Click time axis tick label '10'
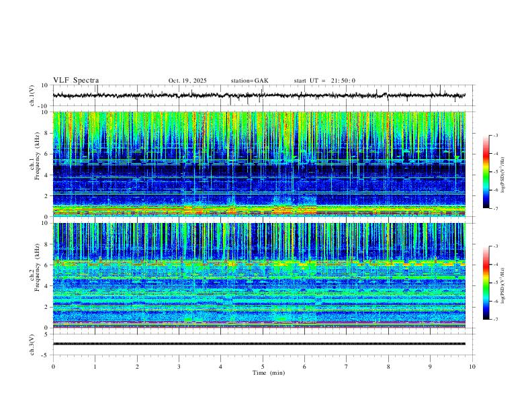Viewport: 532px width, 411px height. [x=472, y=367]
